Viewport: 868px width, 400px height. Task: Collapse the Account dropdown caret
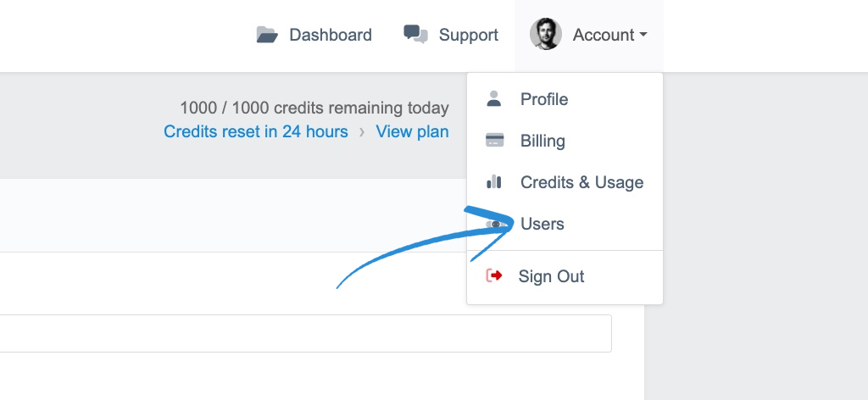pos(643,35)
